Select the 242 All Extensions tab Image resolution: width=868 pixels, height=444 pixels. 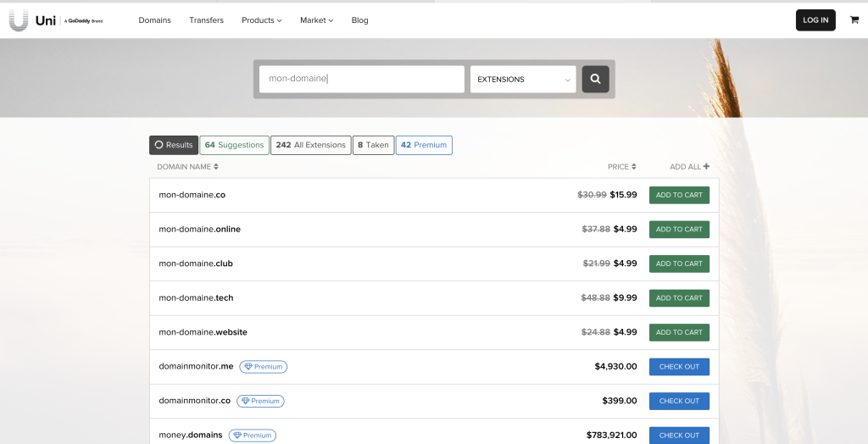point(310,145)
